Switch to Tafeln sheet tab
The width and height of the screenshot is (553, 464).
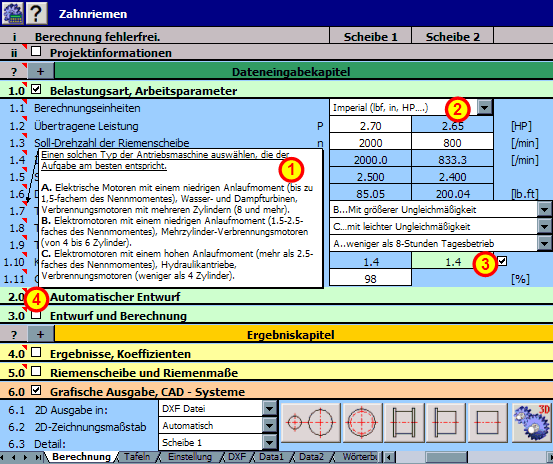[x=137, y=457]
